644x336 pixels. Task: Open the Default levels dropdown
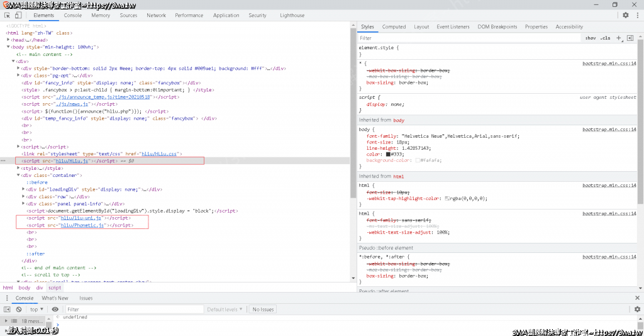coord(225,310)
